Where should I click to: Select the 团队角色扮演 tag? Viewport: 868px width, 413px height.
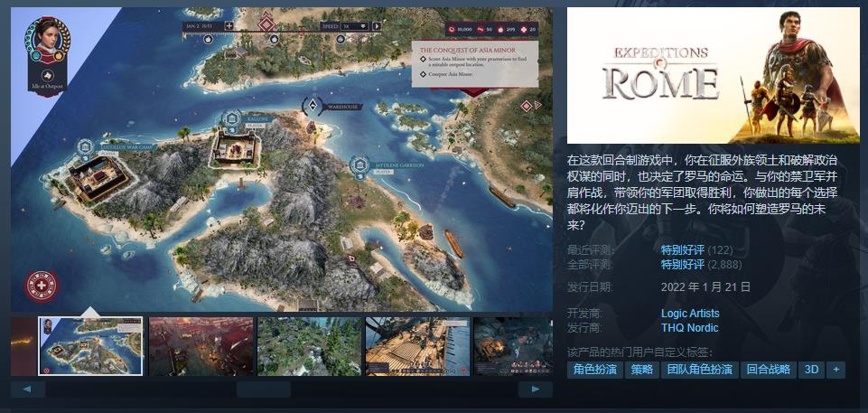(x=700, y=370)
